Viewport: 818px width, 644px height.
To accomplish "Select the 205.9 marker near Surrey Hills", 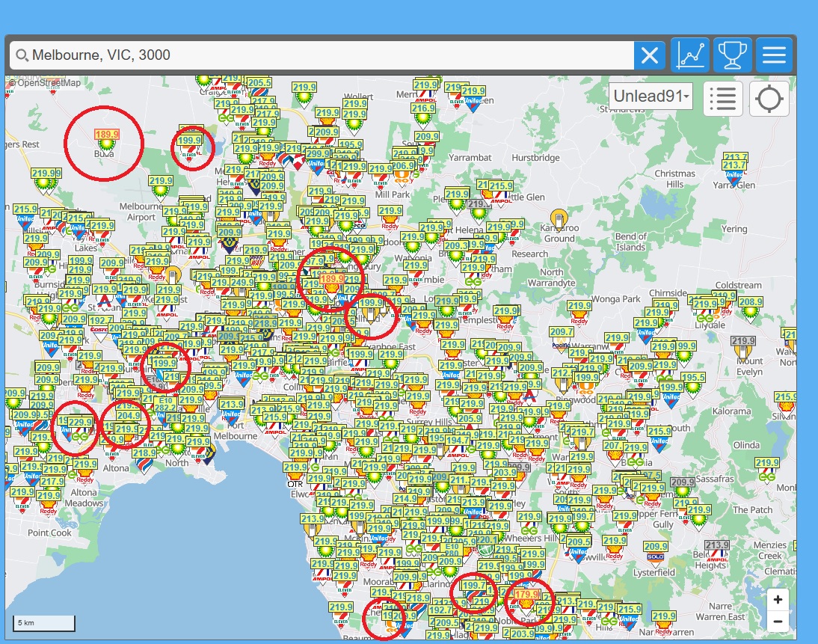I will pyautogui.click(x=470, y=419).
